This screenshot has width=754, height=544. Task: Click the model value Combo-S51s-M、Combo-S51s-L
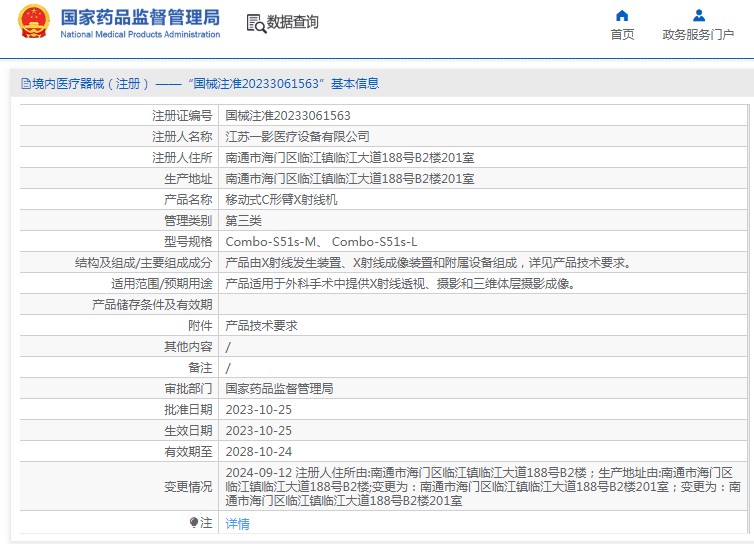pyautogui.click(x=321, y=241)
